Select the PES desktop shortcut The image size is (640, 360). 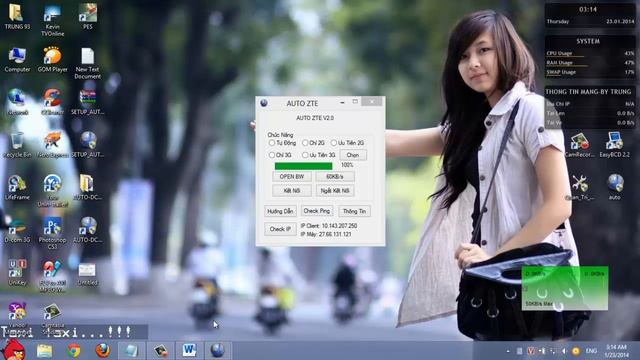(x=88, y=16)
